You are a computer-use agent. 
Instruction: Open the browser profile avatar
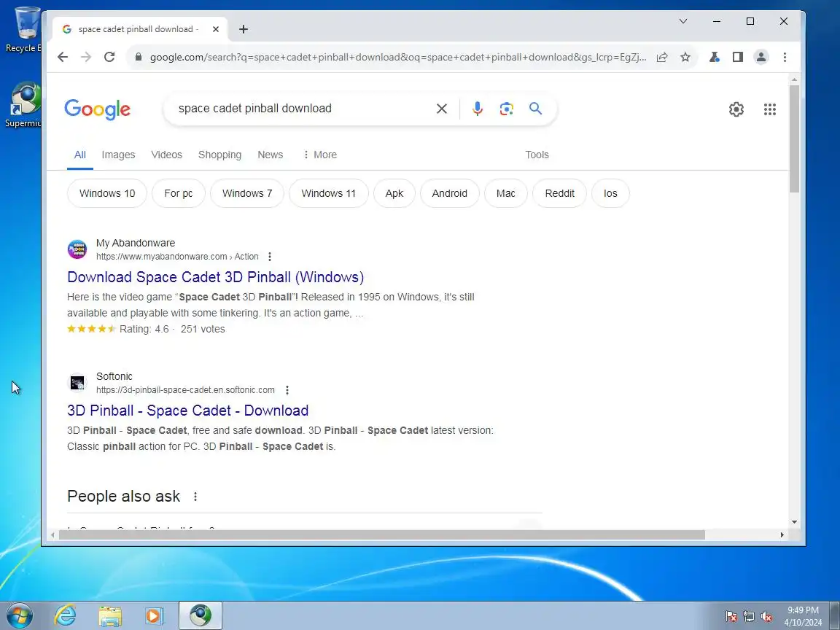(x=761, y=57)
